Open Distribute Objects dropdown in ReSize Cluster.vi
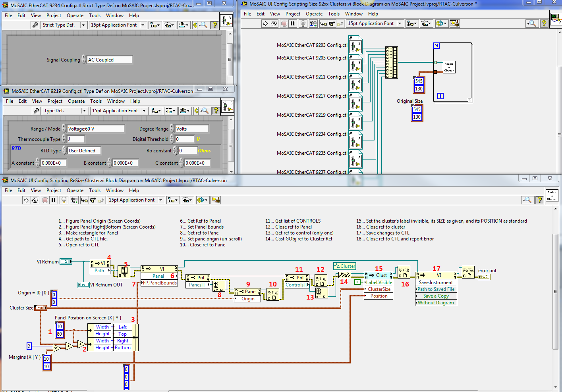Screen dimensions: 562x392 [187, 200]
